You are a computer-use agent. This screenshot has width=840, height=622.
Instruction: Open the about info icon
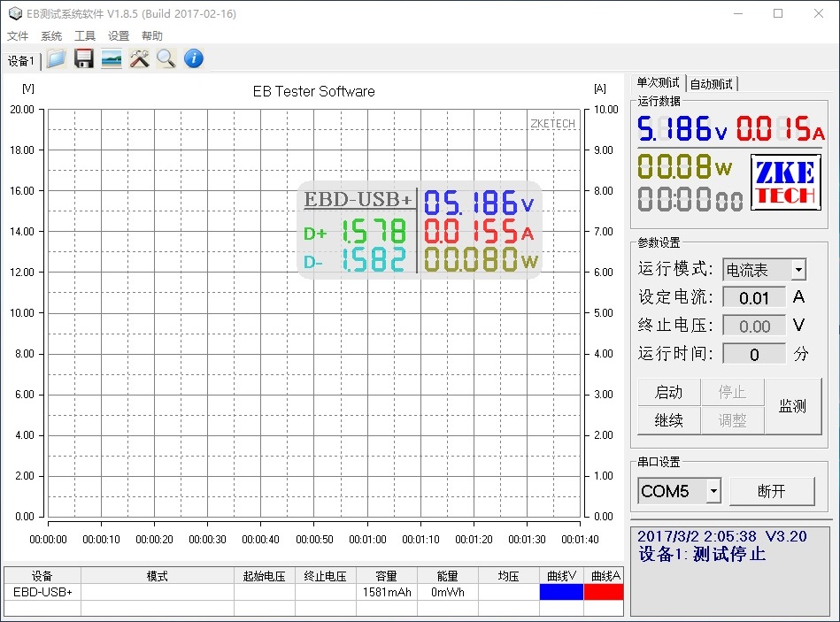(x=192, y=58)
